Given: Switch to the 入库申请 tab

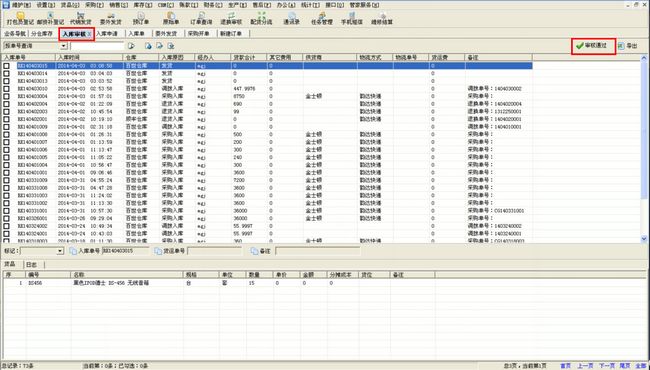Looking at the screenshot, I should (107, 34).
